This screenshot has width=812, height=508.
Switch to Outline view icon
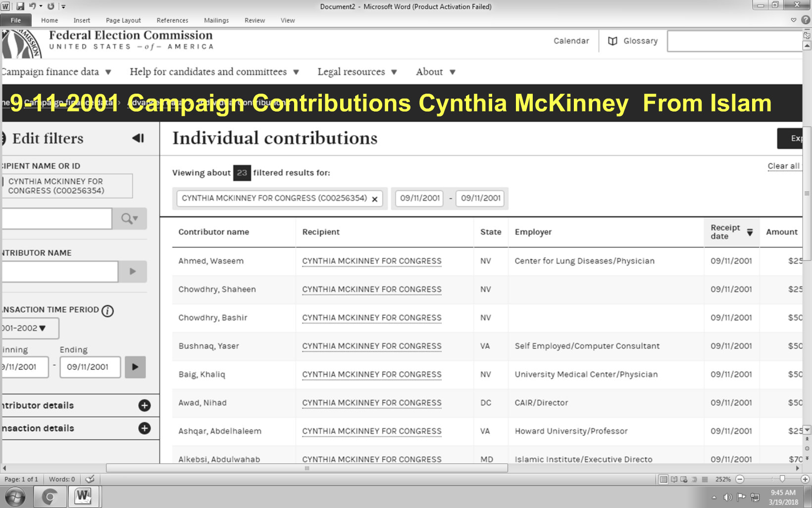point(695,479)
